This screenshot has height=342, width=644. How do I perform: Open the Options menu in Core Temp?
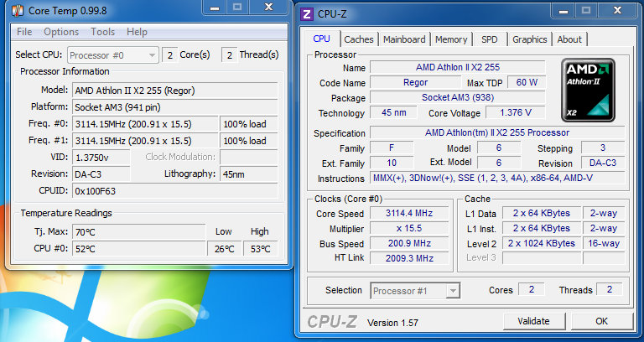pyautogui.click(x=61, y=32)
